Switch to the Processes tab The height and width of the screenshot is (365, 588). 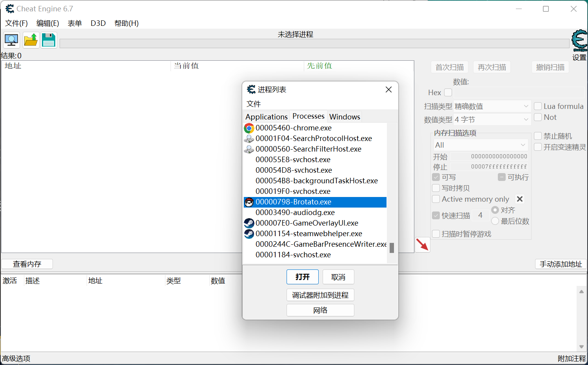309,116
